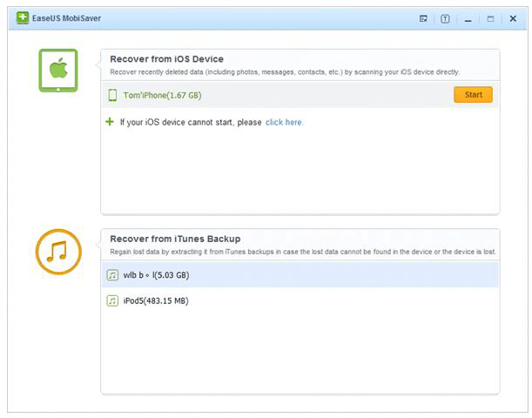Click the Recover from iTunes Backup heading
The width and height of the screenshot is (532, 418).
pyautogui.click(x=175, y=239)
